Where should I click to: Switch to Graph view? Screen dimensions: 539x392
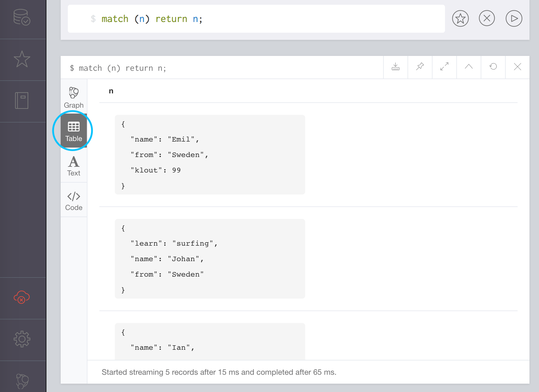[74, 98]
